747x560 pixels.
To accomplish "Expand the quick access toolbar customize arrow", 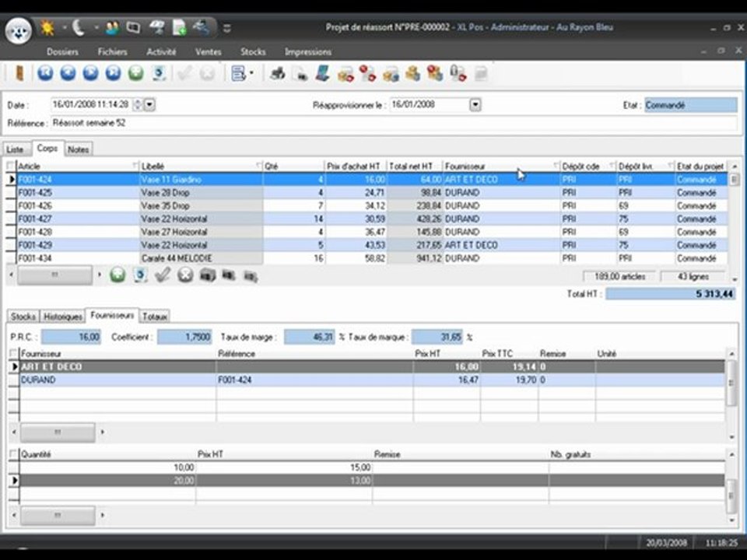I will [227, 28].
